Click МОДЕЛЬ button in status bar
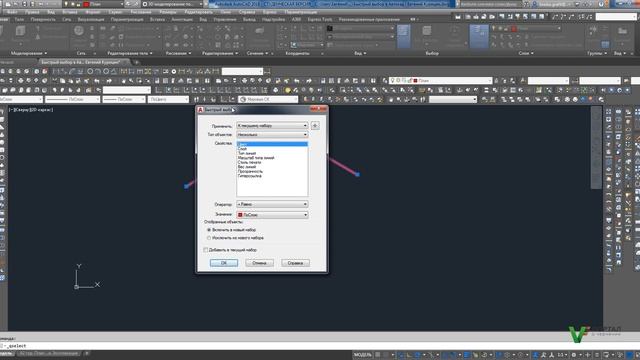Image resolution: width=640 pixels, height=360 pixels. [362, 355]
